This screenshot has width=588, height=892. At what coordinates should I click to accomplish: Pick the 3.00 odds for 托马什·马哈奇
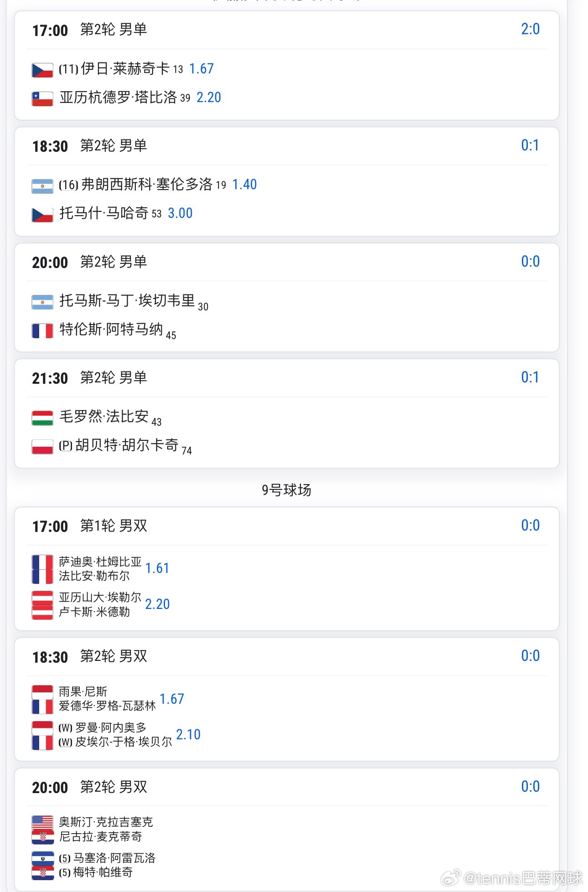pos(180,213)
